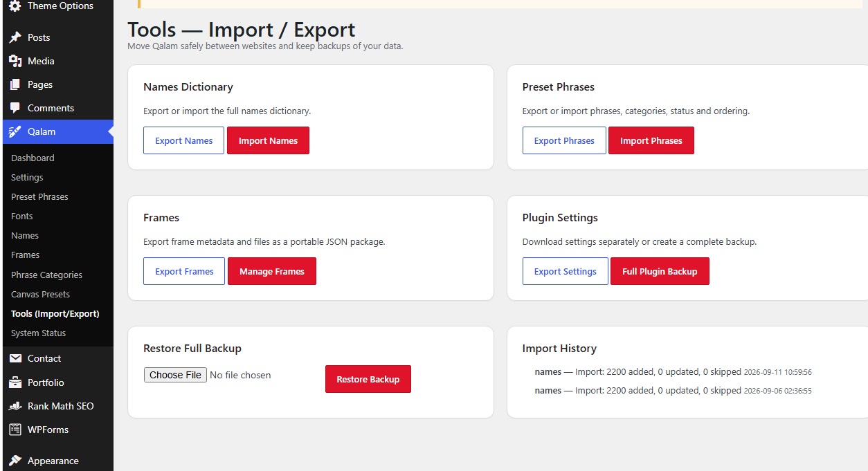Click the Tools — Import / Export heading

[x=242, y=30]
